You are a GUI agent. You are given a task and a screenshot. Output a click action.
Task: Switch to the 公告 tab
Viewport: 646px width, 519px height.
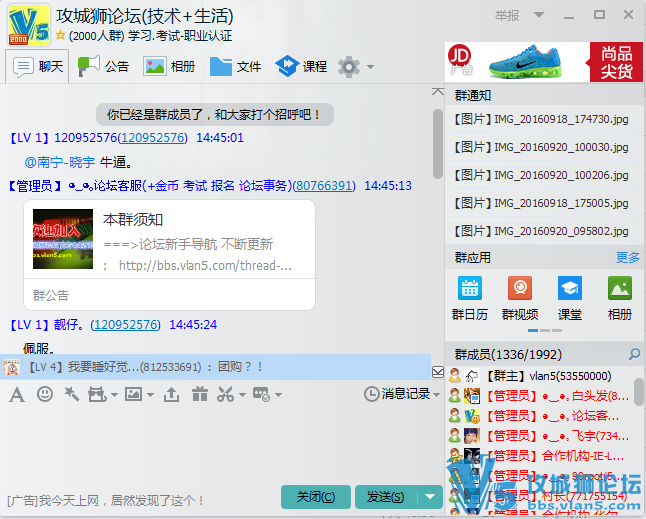104,66
